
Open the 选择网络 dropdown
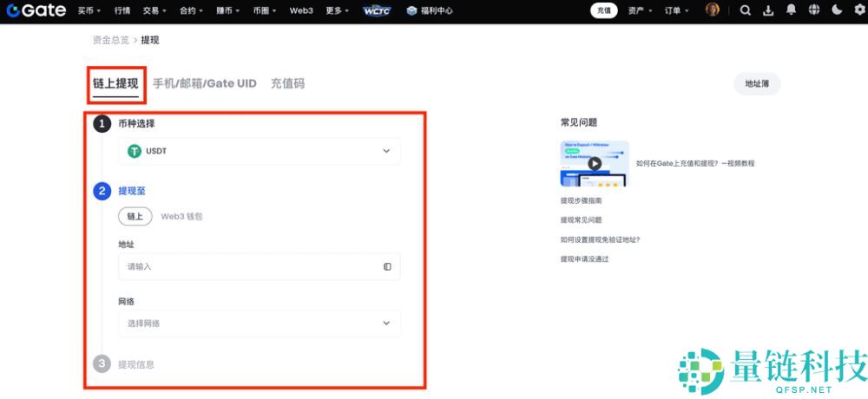tap(259, 324)
